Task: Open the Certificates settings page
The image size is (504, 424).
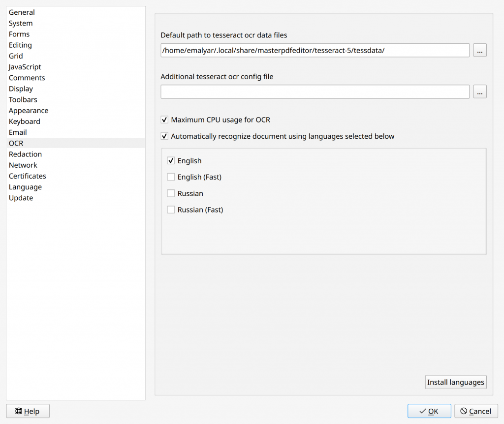Action: [x=28, y=176]
